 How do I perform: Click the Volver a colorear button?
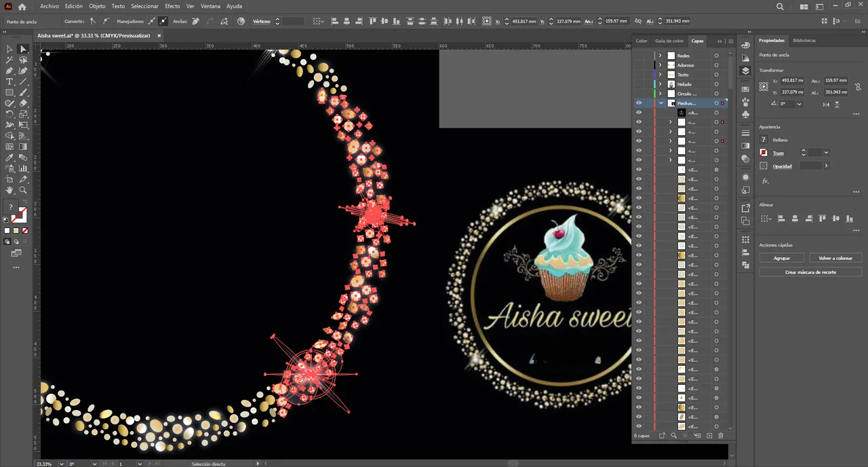tap(835, 258)
